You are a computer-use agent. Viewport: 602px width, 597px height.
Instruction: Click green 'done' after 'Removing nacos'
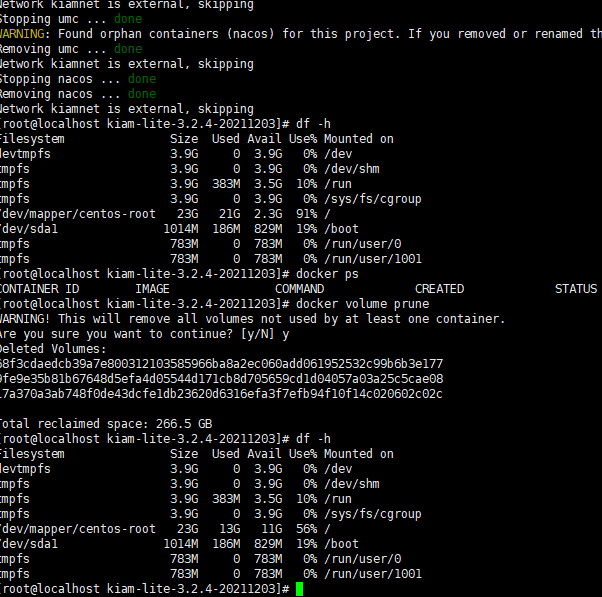coord(142,94)
